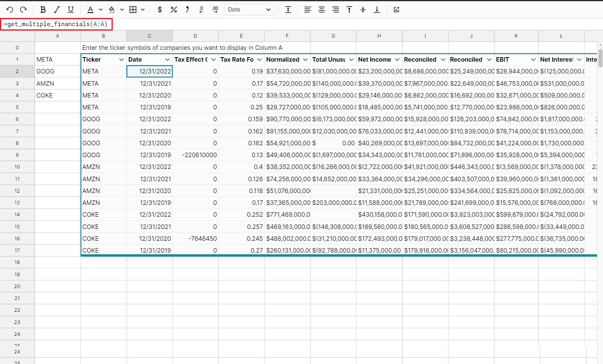This screenshot has width=603, height=364.
Task: Increase decimal places
Action: click(215, 9)
